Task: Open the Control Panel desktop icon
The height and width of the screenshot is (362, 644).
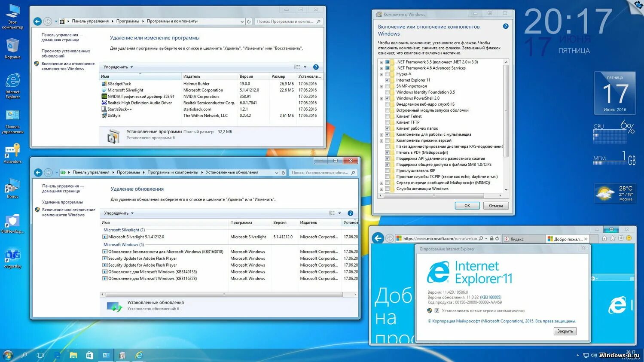Action: (12, 122)
